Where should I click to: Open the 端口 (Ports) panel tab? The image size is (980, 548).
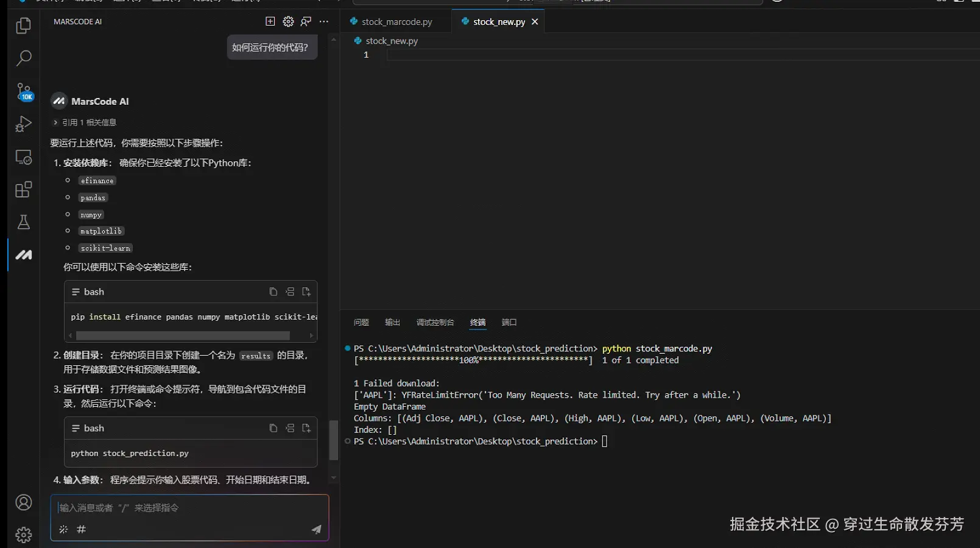509,322
